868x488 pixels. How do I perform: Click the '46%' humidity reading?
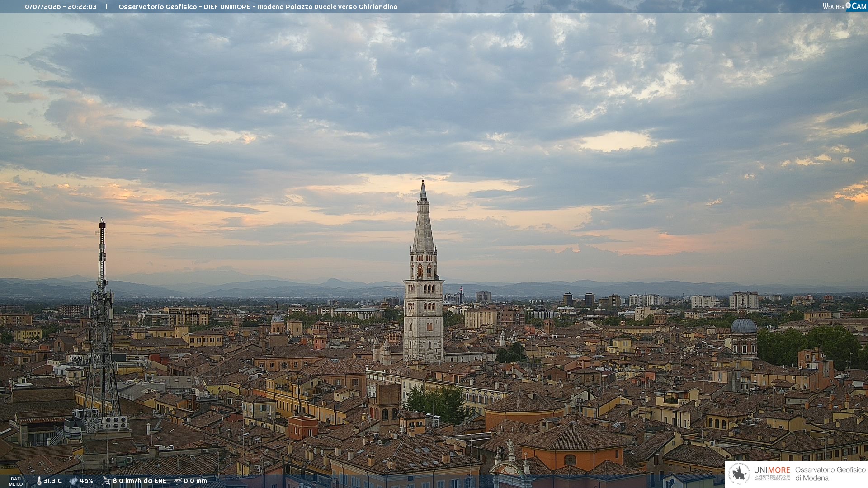point(86,481)
